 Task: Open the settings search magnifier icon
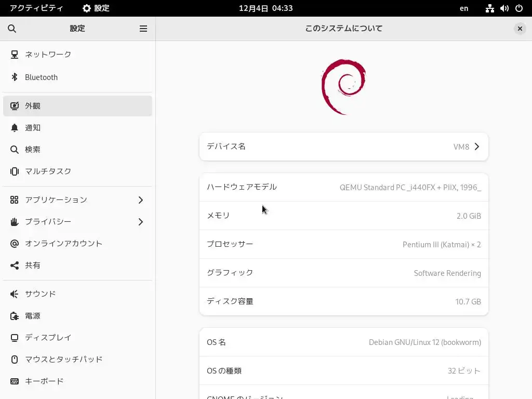pyautogui.click(x=12, y=29)
